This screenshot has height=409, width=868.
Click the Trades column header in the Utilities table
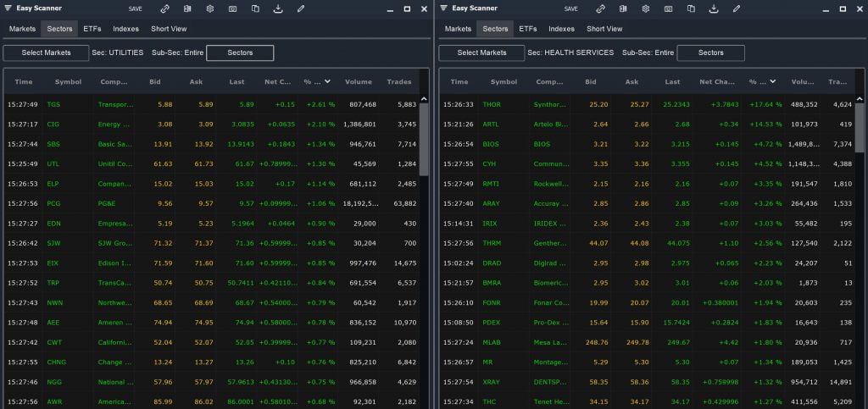[x=399, y=82]
